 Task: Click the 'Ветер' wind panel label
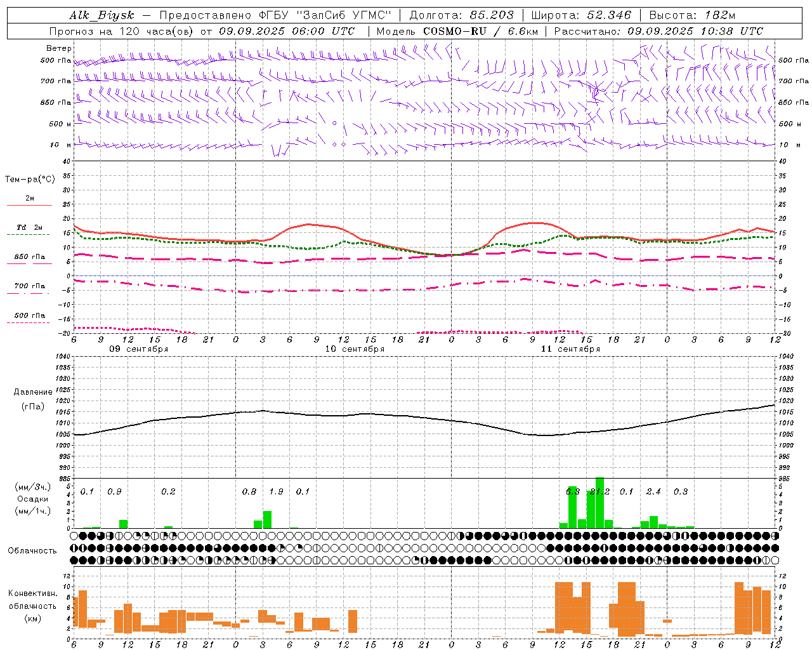point(59,48)
